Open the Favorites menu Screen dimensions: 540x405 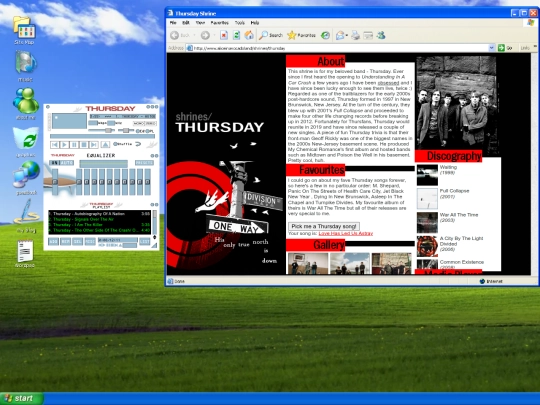click(220, 23)
